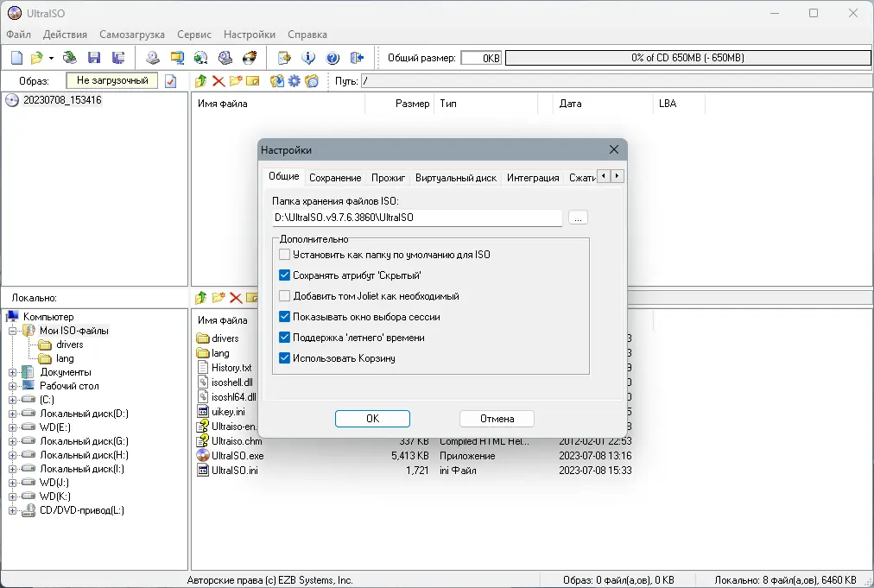Click the blue Info bubble icon
This screenshot has width=874, height=588.
(x=308, y=57)
